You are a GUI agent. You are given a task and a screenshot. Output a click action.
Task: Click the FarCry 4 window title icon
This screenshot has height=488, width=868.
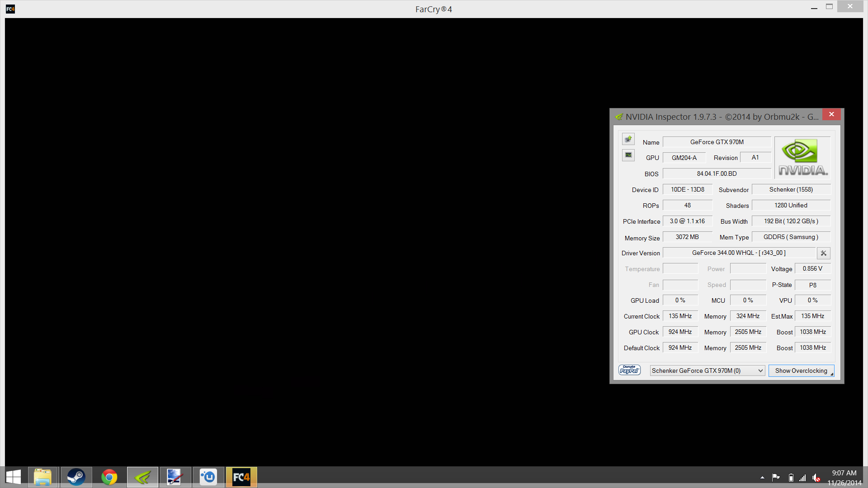point(10,9)
